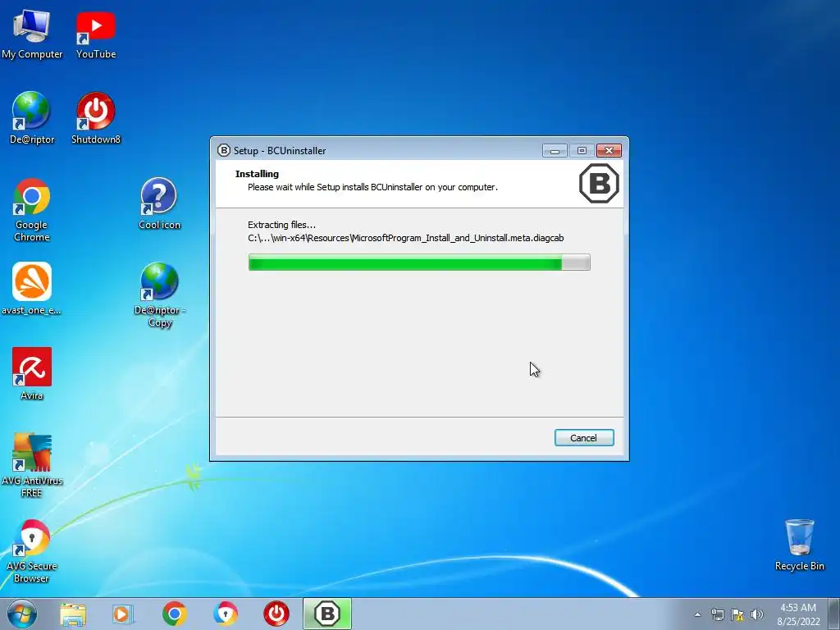Click the BCUninstaller setup taskbar button
The height and width of the screenshot is (630, 840).
(x=327, y=614)
